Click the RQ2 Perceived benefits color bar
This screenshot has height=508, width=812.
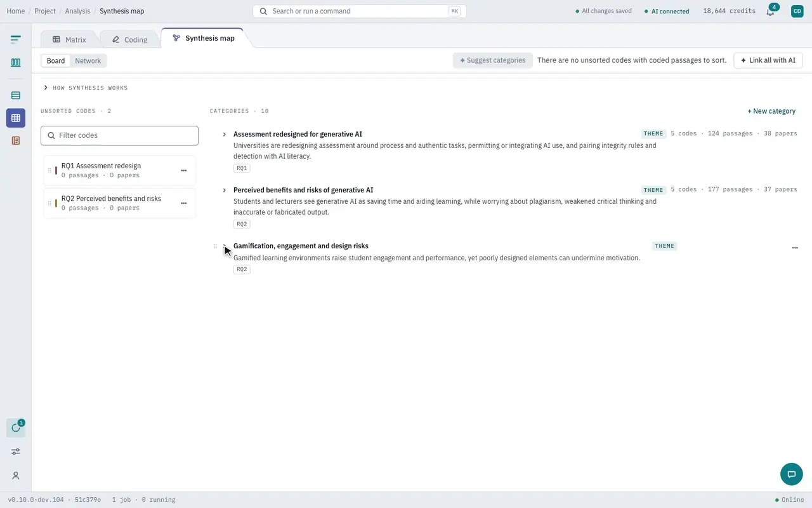(x=56, y=203)
